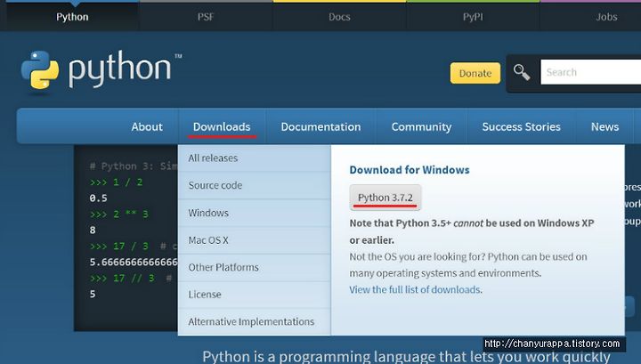Click the '0.5' output line
641x364 pixels.
point(99,198)
